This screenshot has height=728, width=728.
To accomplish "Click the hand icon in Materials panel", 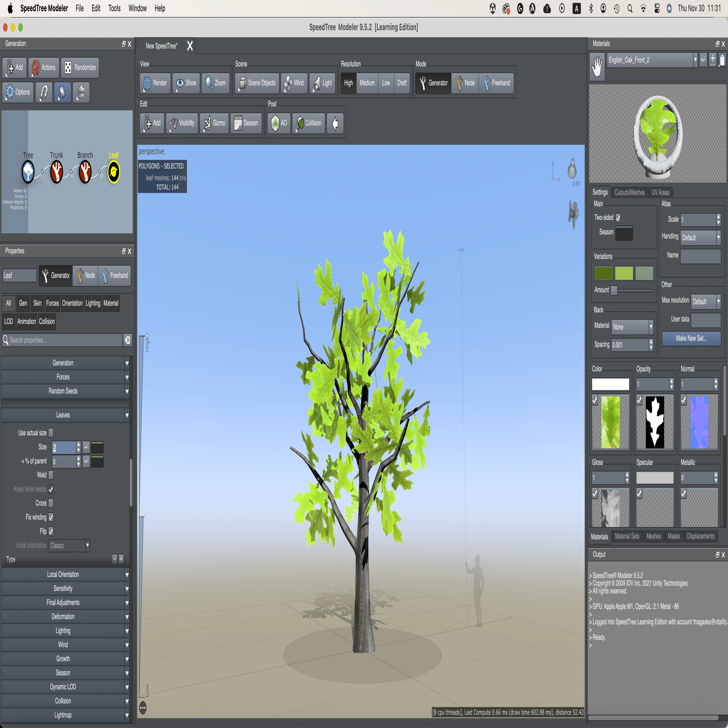I will [597, 67].
